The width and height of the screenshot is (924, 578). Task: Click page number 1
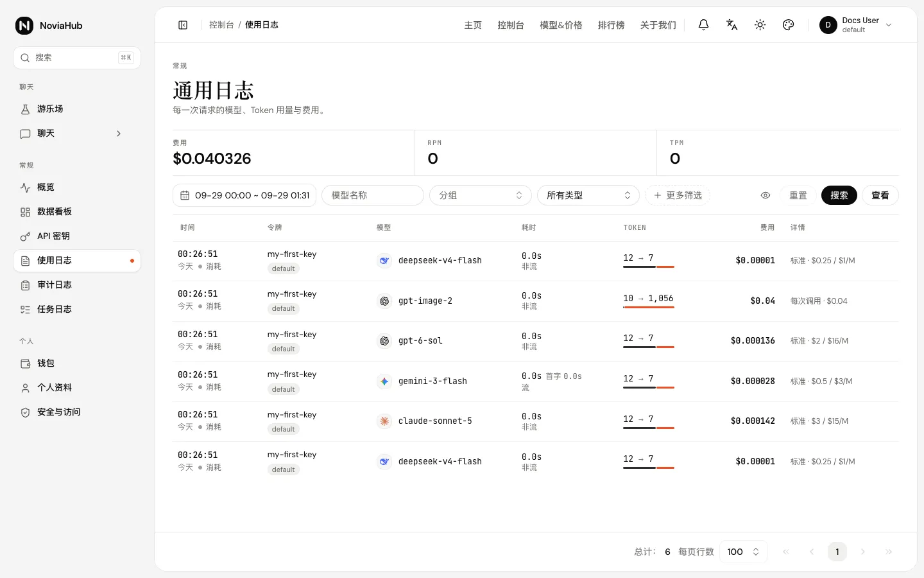click(837, 552)
